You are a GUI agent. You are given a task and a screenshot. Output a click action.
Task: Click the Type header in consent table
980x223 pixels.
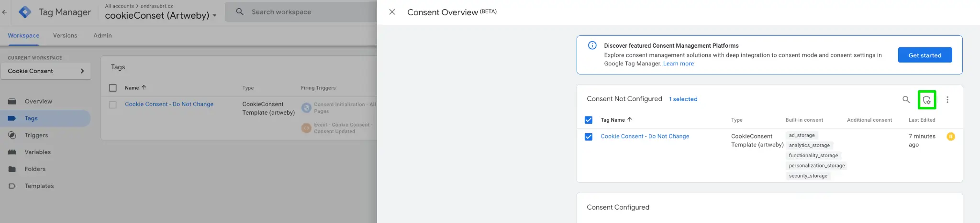[x=736, y=120]
